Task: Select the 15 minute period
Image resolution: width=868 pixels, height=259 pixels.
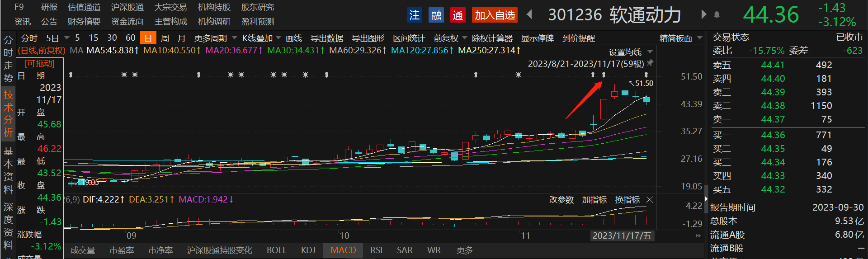Action: (x=94, y=38)
